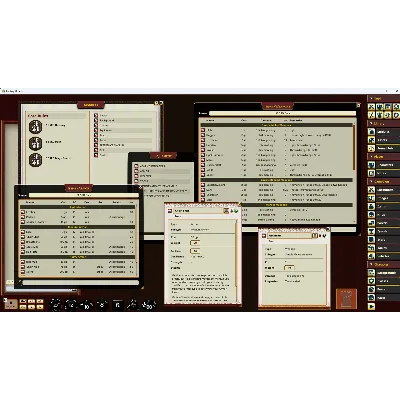Click the name field in weapon item window
The image size is (400, 400).
pos(290,235)
